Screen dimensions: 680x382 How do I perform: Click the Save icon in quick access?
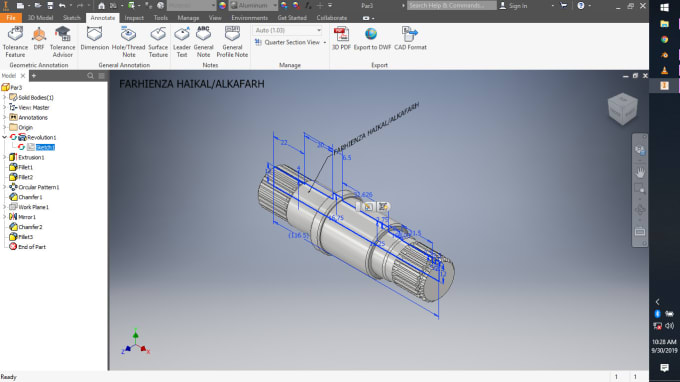pyautogui.click(x=50, y=6)
